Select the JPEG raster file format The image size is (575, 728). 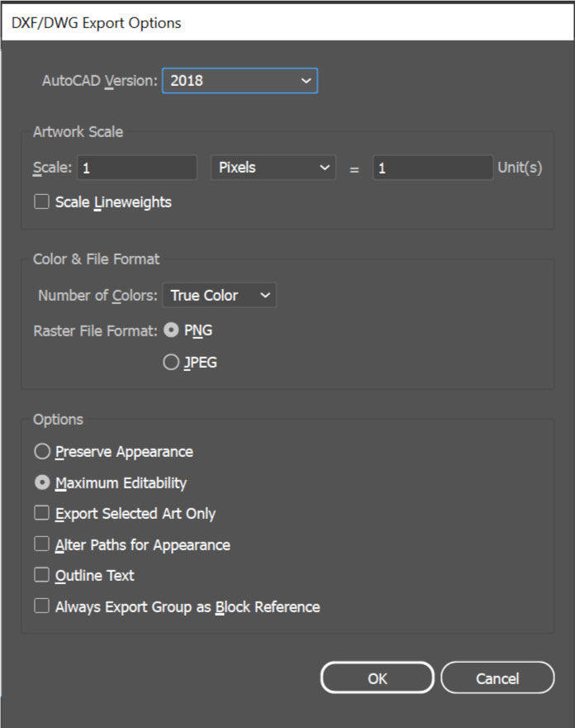pos(171,361)
